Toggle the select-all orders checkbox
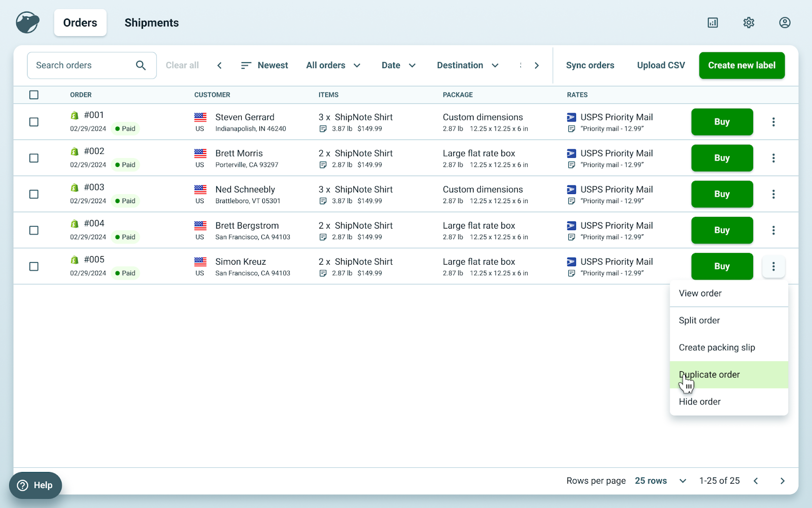 click(x=34, y=95)
